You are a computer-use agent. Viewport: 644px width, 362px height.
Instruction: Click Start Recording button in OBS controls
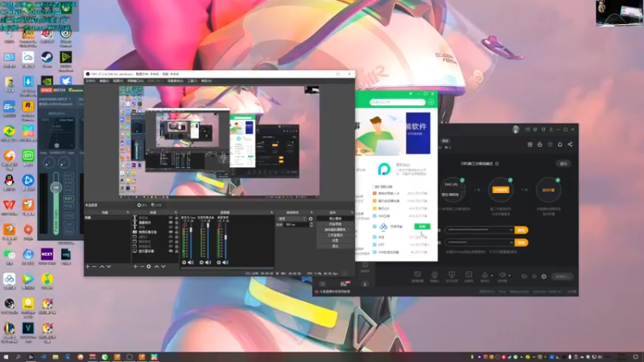pos(335,224)
